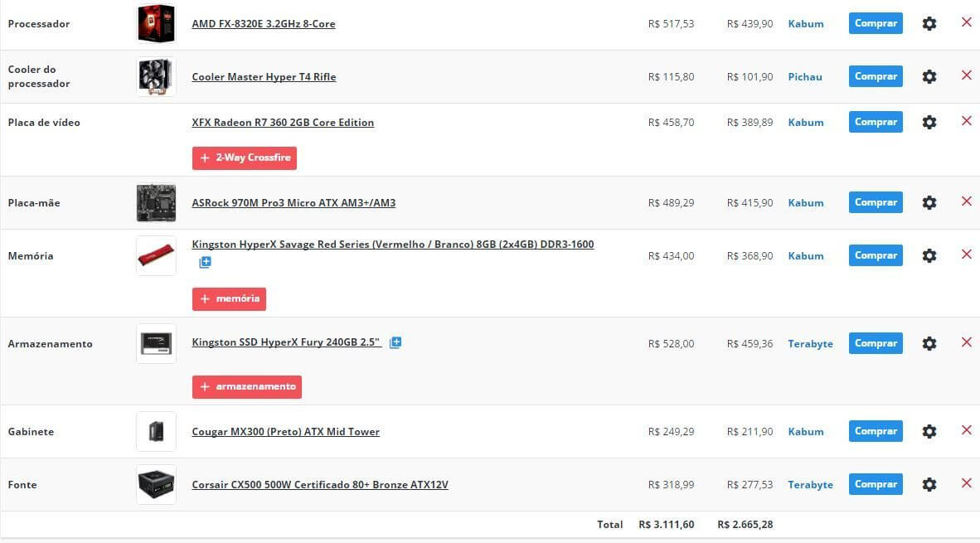Open gear options for Cougar MX300 case
Viewport: 980px width, 543px height.
pos(929,432)
